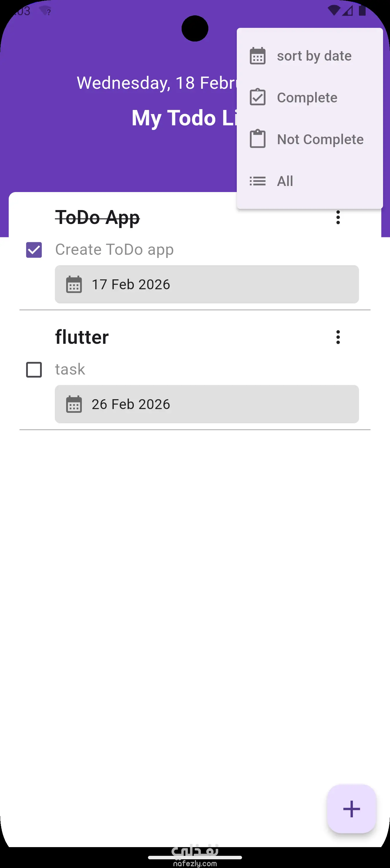Image resolution: width=390 pixels, height=868 pixels.
Task: Tap the Wi-Fi status bar icon
Action: [x=334, y=11]
